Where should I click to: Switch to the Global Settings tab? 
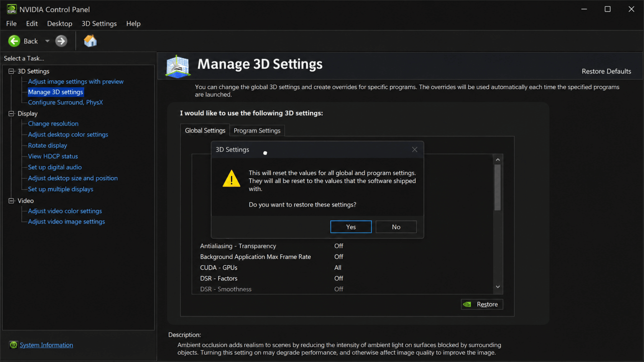click(205, 130)
